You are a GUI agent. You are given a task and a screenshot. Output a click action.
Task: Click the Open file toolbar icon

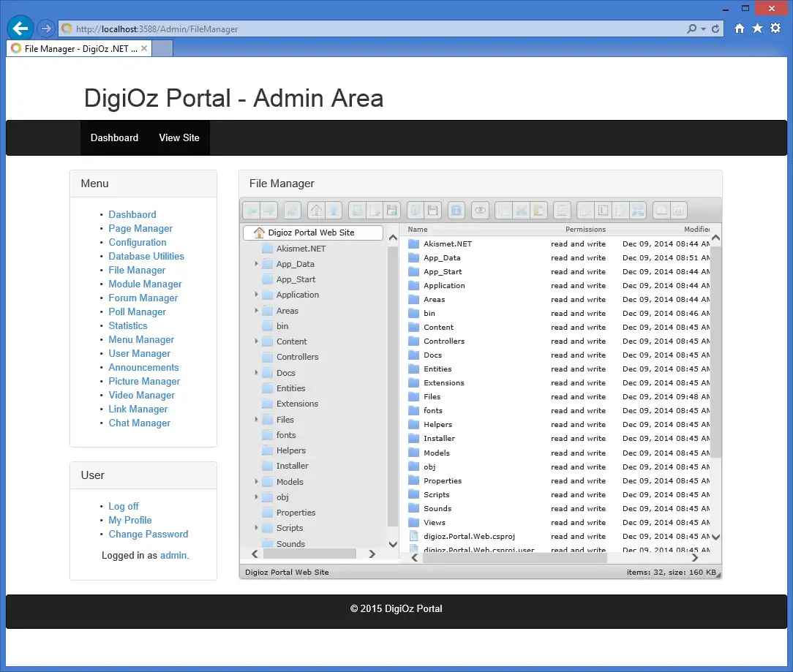[x=416, y=211]
